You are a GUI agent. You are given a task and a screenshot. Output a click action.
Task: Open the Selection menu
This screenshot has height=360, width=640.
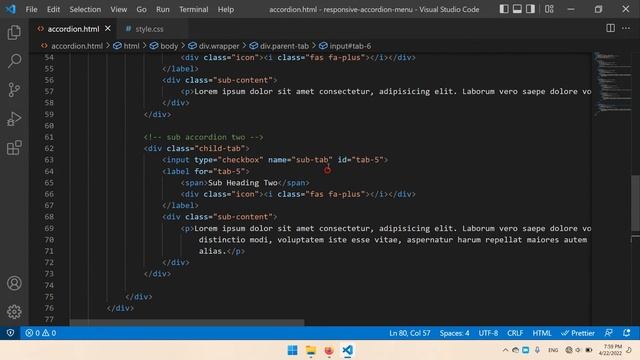point(85,9)
